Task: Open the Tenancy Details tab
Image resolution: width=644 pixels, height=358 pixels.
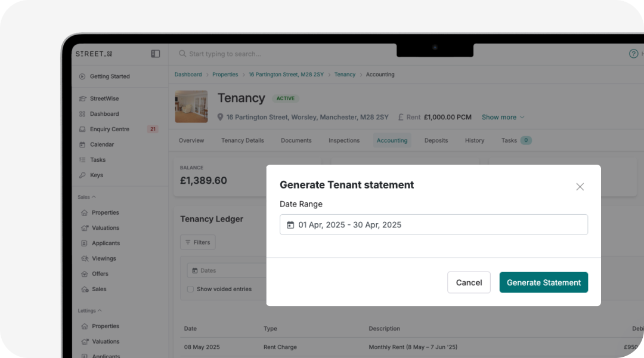Action: click(x=242, y=140)
